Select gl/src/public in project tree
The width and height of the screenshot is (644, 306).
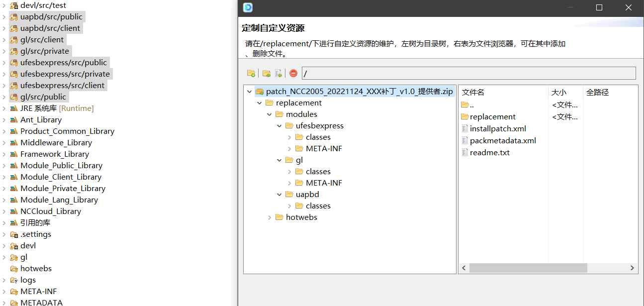[43, 97]
